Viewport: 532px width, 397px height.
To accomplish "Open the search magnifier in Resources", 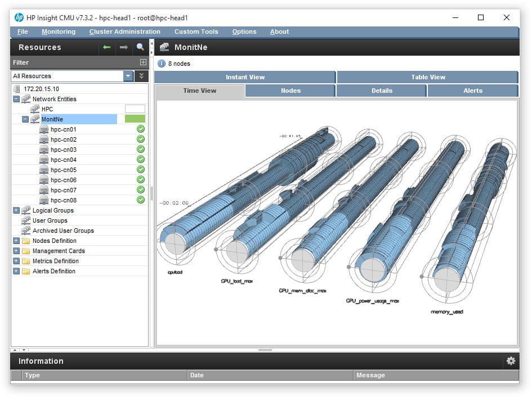I will pos(140,47).
